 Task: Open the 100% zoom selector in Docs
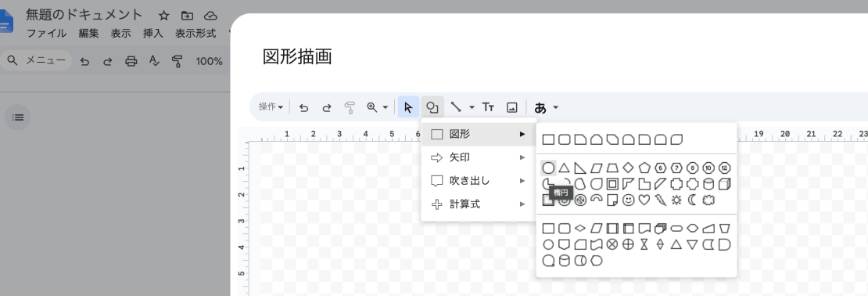210,61
